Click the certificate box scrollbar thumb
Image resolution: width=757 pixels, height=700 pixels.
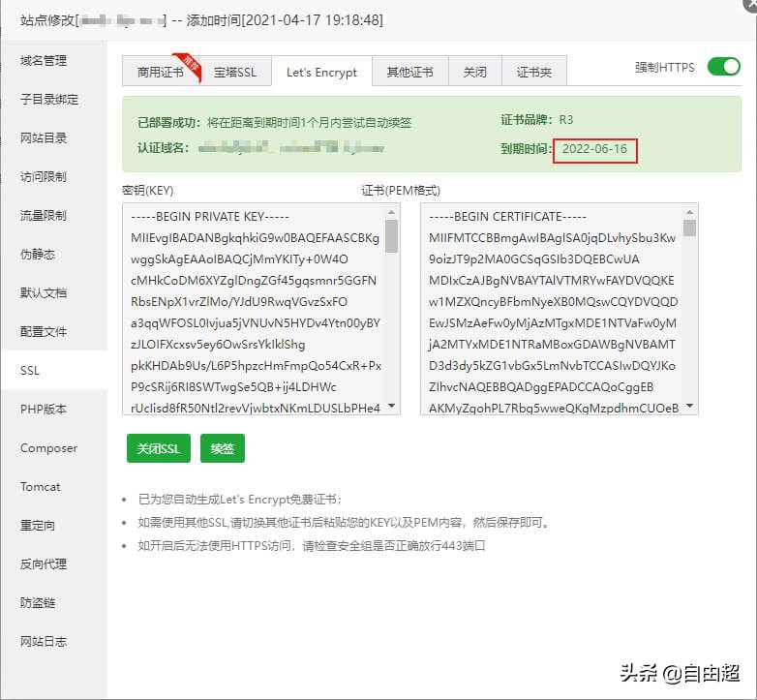coord(690,228)
